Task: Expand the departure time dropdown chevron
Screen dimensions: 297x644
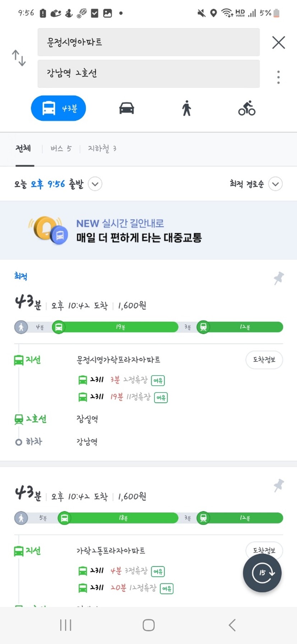Action: (x=95, y=184)
